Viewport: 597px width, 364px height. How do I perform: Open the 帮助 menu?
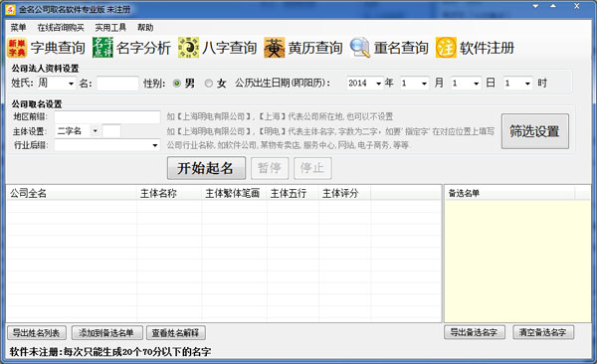coord(145,28)
